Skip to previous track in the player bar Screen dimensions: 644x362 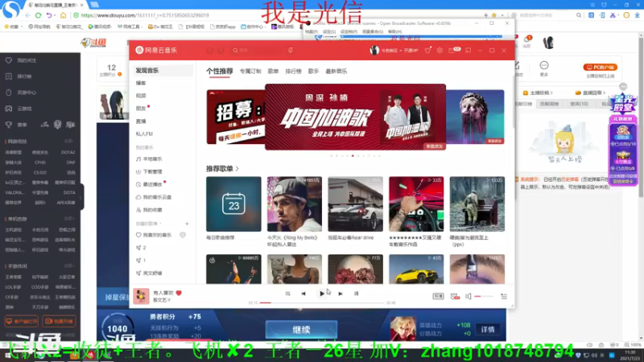303,294
